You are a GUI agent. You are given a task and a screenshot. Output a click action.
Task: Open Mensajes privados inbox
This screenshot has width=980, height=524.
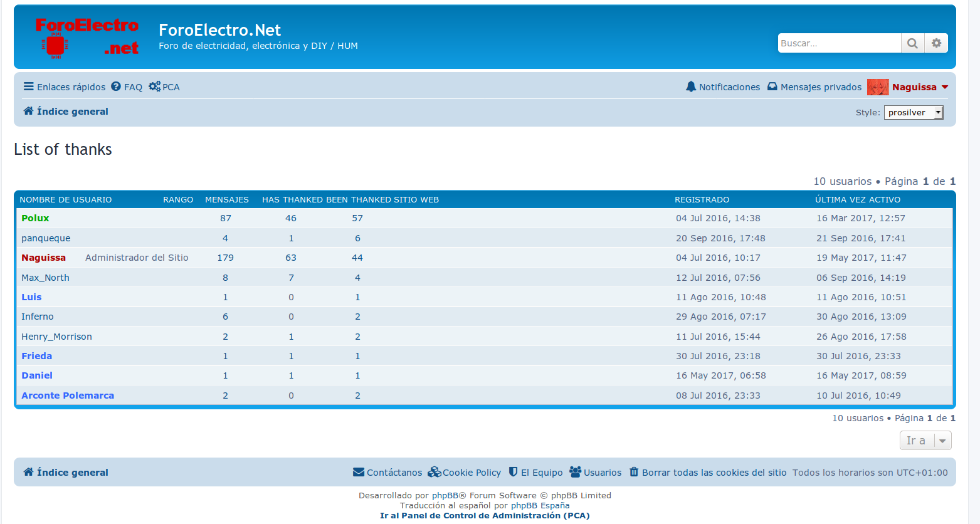814,87
